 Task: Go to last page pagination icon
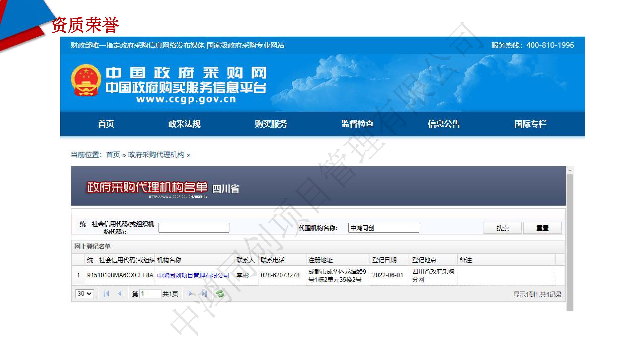click(x=204, y=293)
